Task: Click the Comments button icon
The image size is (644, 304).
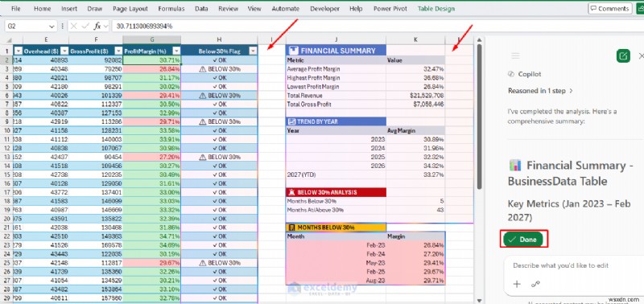Action: [x=594, y=9]
